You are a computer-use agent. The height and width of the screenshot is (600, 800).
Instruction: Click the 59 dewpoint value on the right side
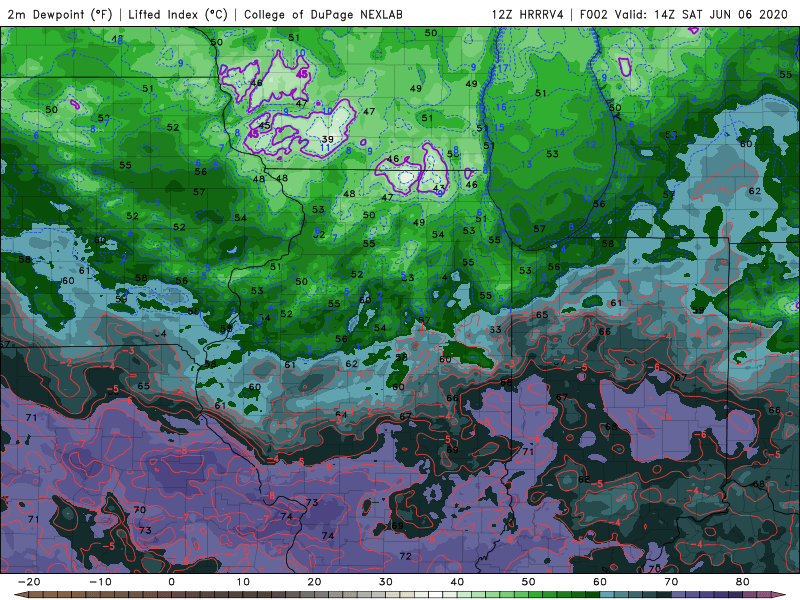(698, 310)
